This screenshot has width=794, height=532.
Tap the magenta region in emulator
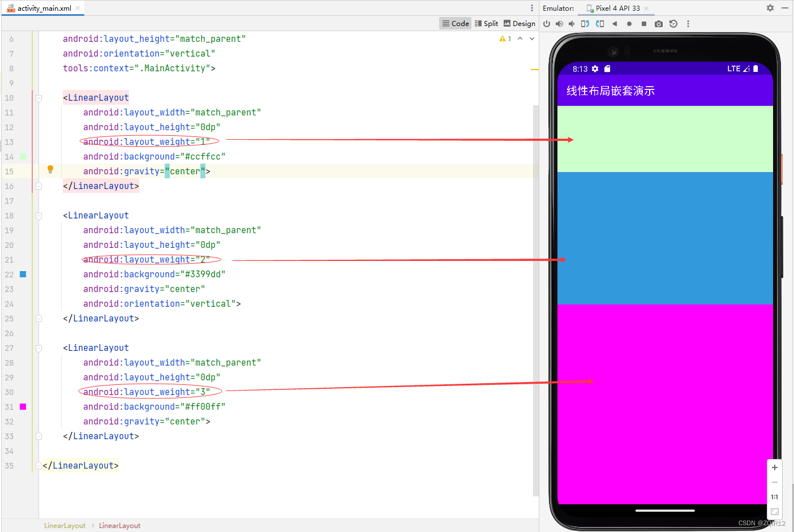coord(665,404)
